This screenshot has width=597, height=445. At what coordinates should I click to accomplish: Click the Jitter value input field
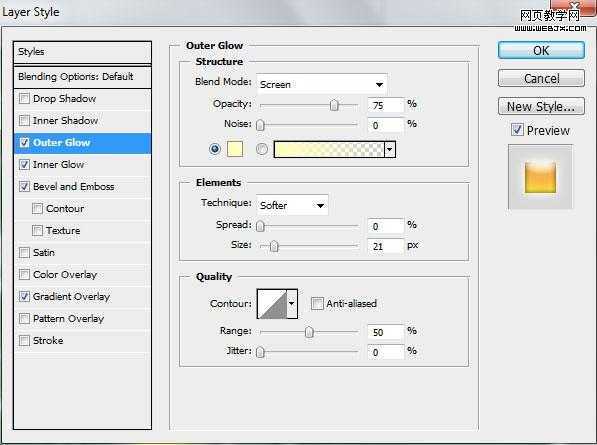point(385,352)
